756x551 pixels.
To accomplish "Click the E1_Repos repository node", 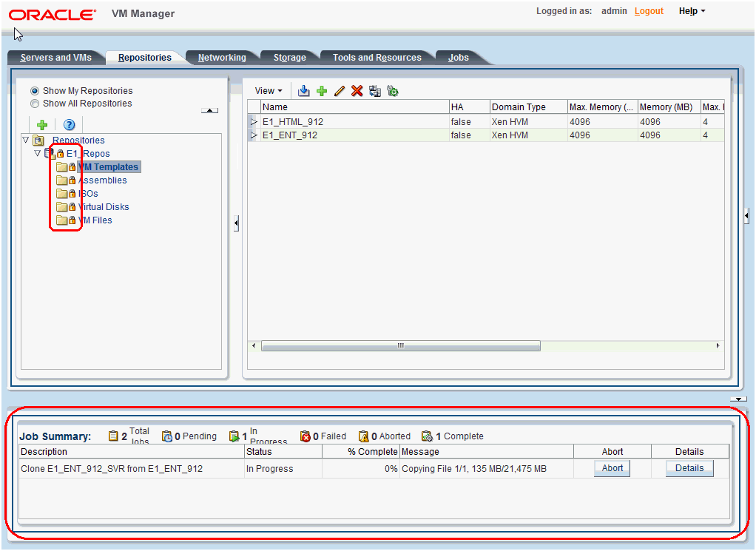I will pyautogui.click(x=88, y=153).
